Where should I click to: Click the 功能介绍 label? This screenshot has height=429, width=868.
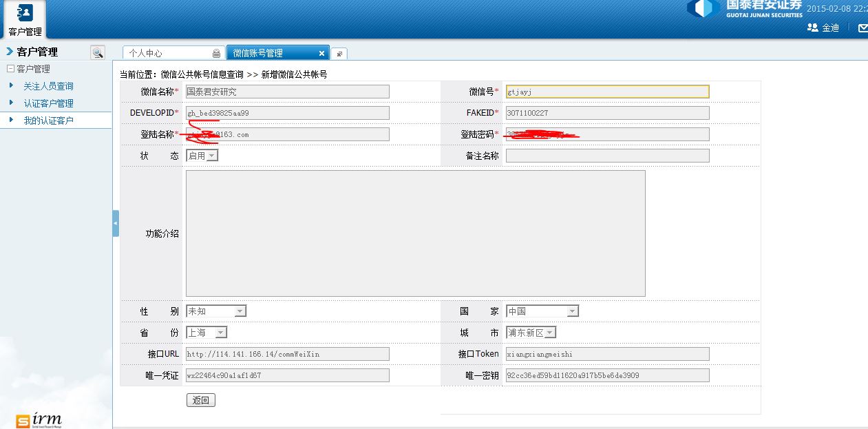[162, 233]
